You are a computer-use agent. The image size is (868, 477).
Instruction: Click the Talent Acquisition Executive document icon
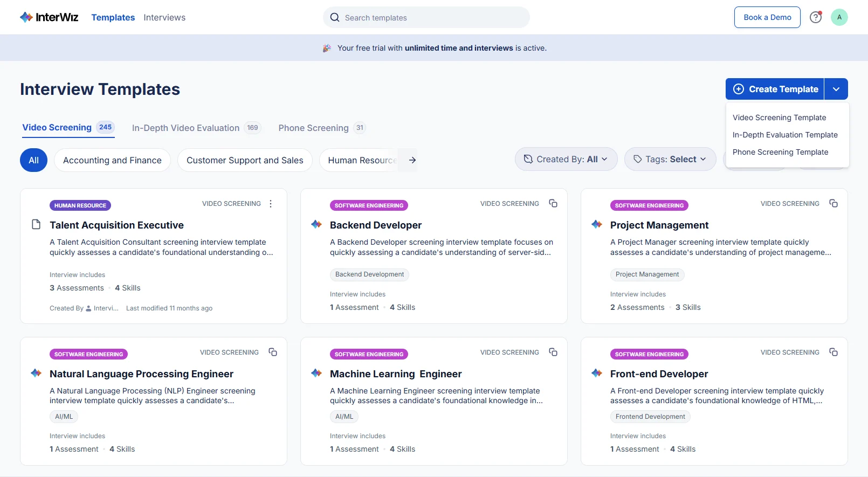tap(36, 224)
